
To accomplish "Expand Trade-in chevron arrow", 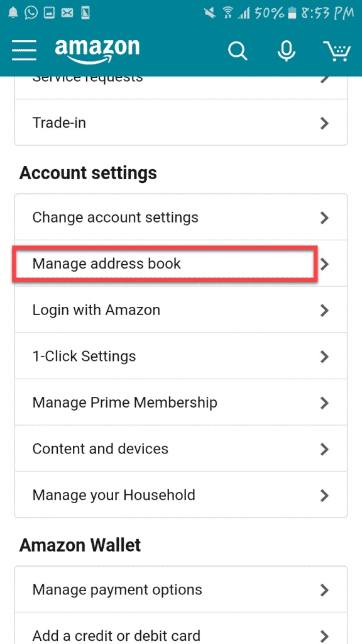I will (x=325, y=123).
